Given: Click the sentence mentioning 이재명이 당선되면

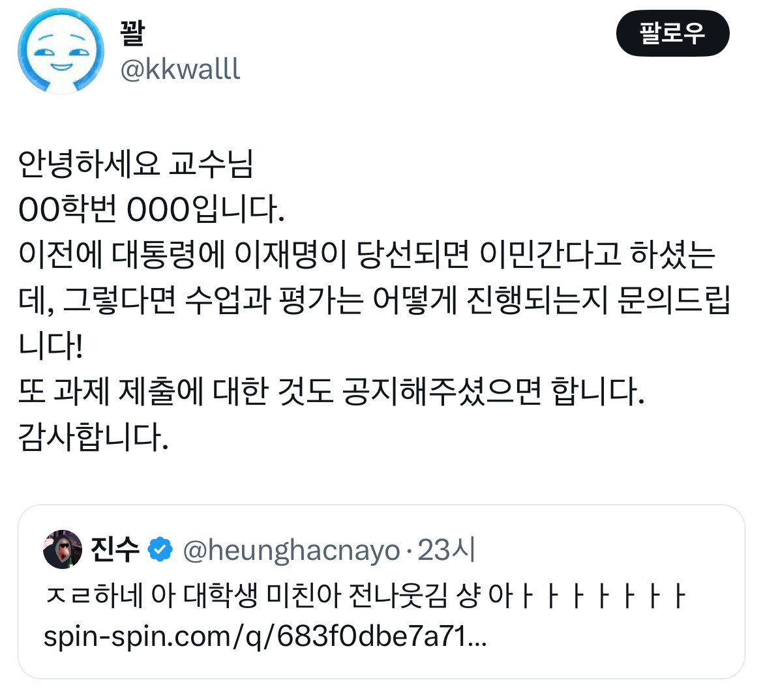Looking at the screenshot, I should [x=367, y=255].
